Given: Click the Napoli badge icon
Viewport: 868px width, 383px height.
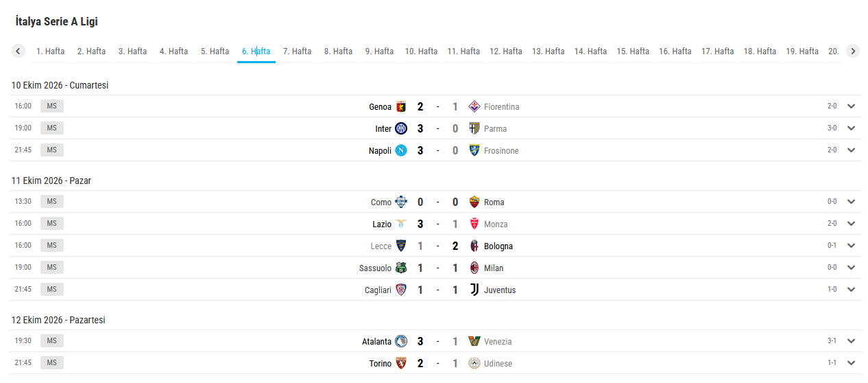Looking at the screenshot, I should pos(401,150).
